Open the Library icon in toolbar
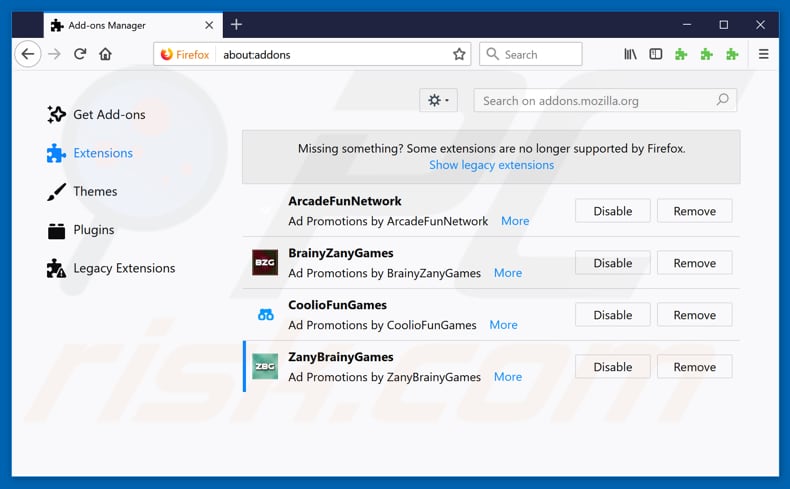790x489 pixels. coord(630,54)
